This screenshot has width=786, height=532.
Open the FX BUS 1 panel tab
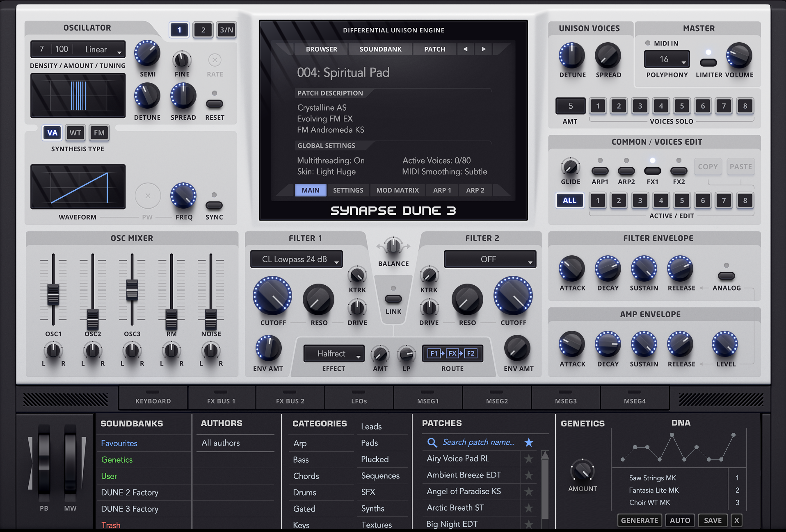point(221,398)
